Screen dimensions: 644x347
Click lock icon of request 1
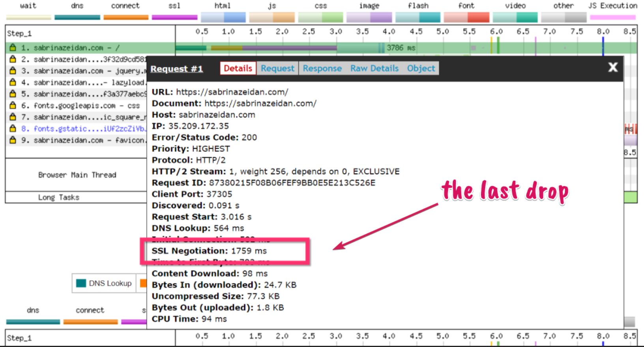pos(13,48)
